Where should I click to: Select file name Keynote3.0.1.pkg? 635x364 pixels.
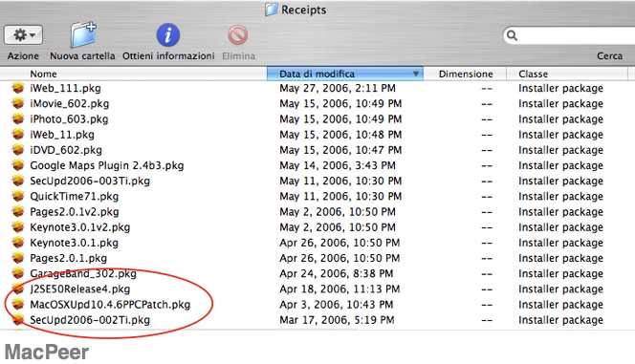pos(74,243)
